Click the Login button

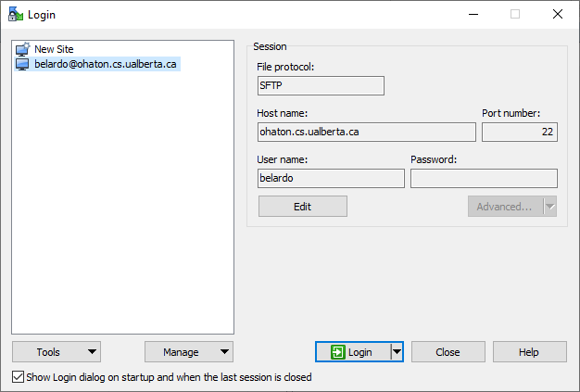(x=353, y=352)
